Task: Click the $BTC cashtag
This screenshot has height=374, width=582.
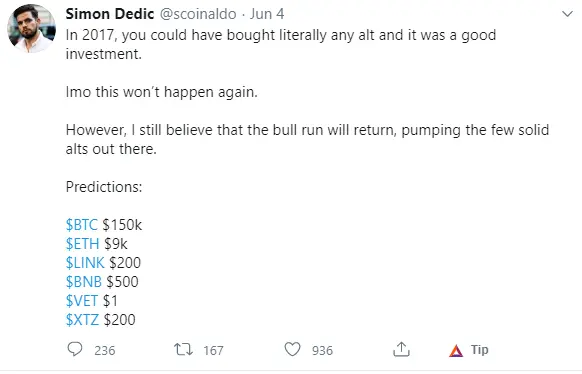Action: tap(81, 225)
